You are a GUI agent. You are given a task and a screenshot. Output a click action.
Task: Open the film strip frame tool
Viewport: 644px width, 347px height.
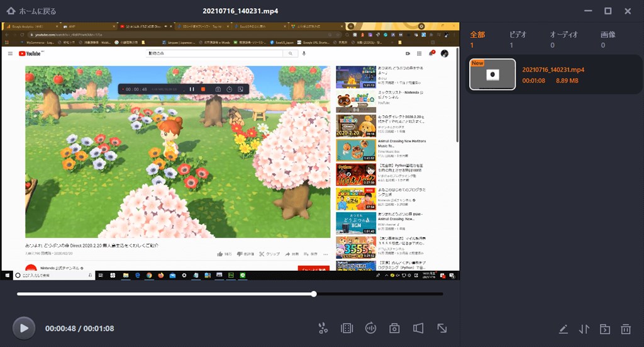[347, 328]
